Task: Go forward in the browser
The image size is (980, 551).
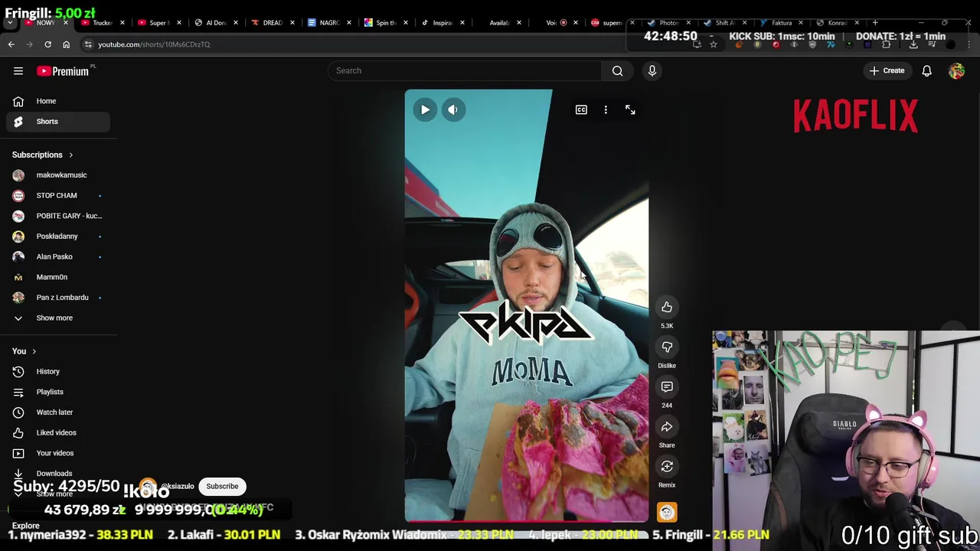Action: tap(29, 44)
